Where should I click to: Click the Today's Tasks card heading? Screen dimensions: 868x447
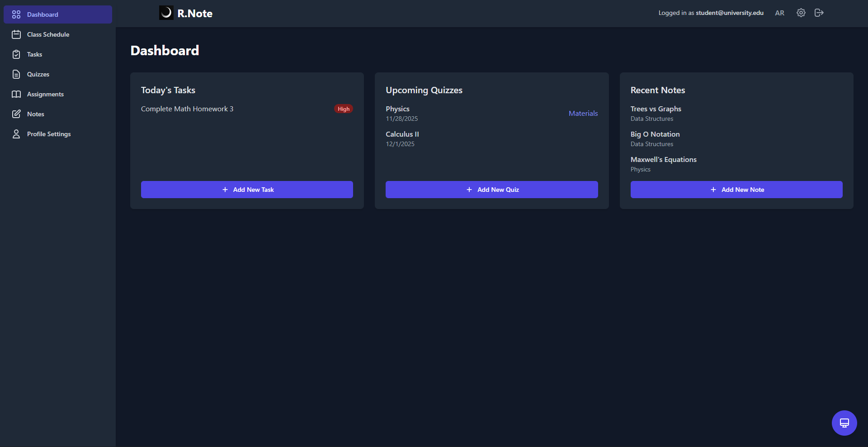coord(168,90)
